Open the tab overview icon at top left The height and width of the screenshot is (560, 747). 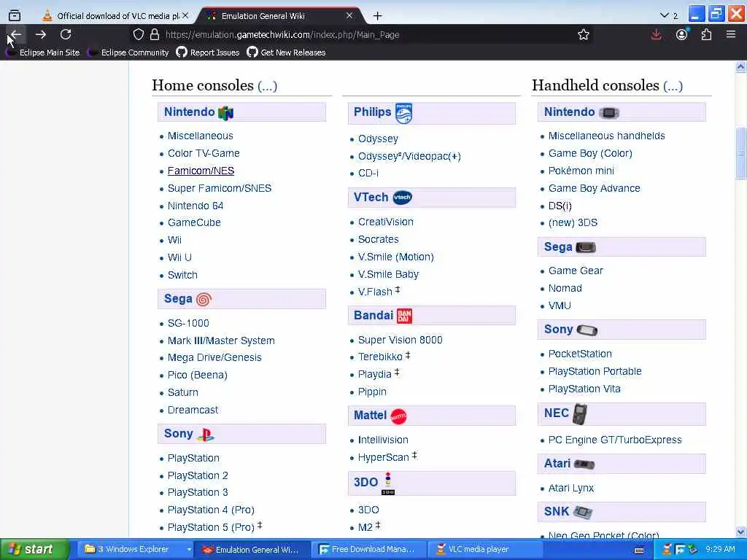click(15, 16)
